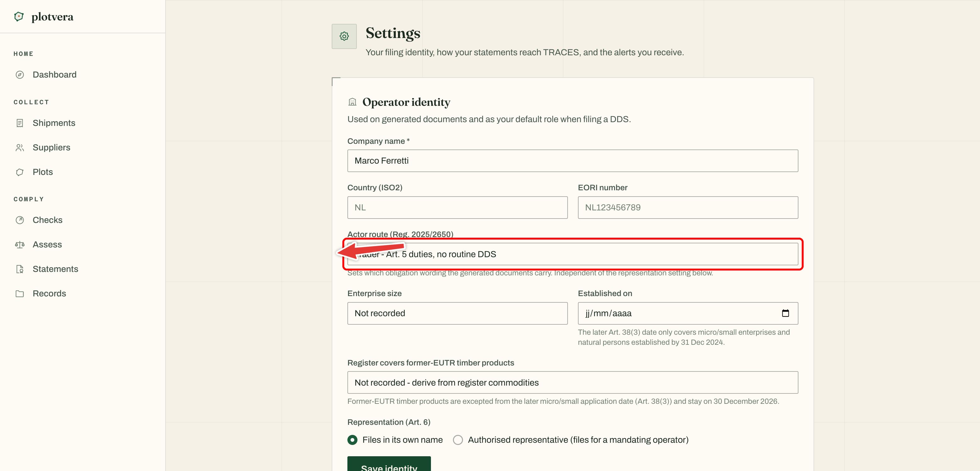This screenshot has height=471, width=980.
Task: Click the Settings gear icon tile
Action: tap(344, 36)
